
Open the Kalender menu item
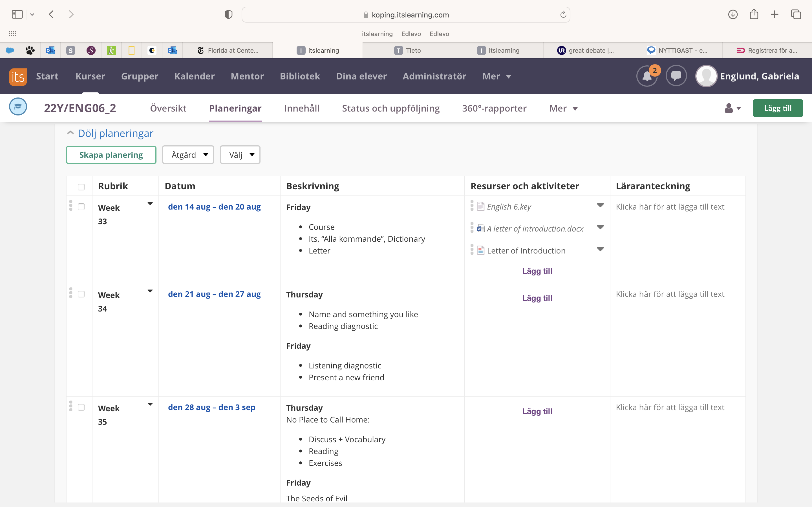194,76
